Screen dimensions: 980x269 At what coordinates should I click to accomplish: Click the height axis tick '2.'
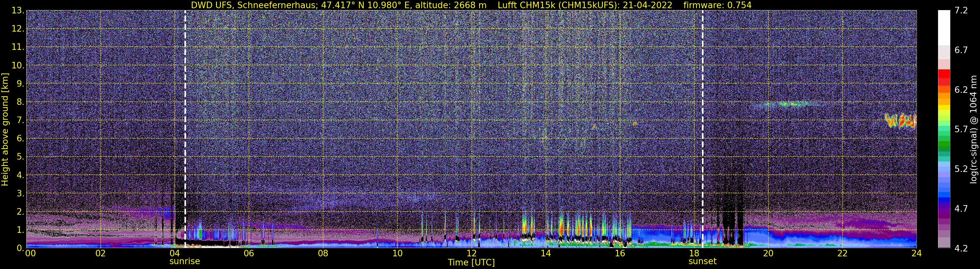[x=20, y=212]
